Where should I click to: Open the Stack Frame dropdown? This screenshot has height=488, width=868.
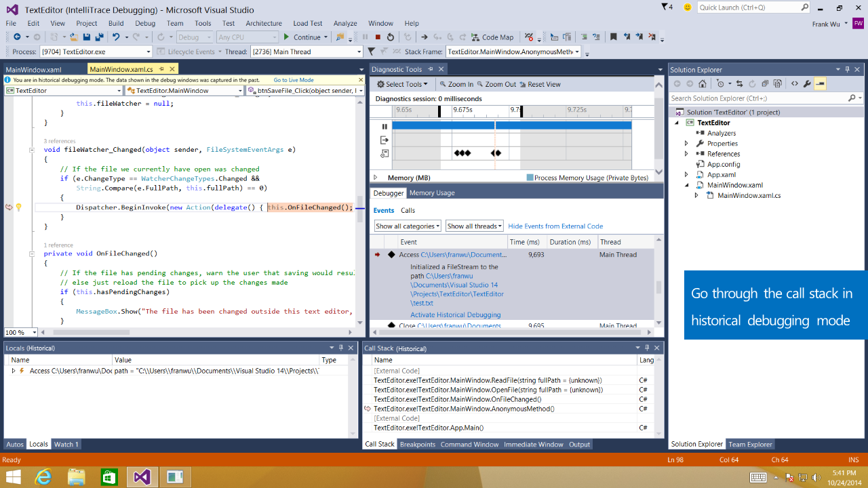tap(513, 52)
